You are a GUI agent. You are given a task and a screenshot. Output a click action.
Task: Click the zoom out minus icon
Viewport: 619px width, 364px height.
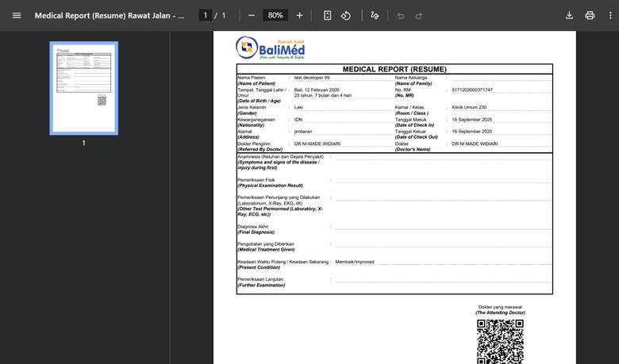252,15
